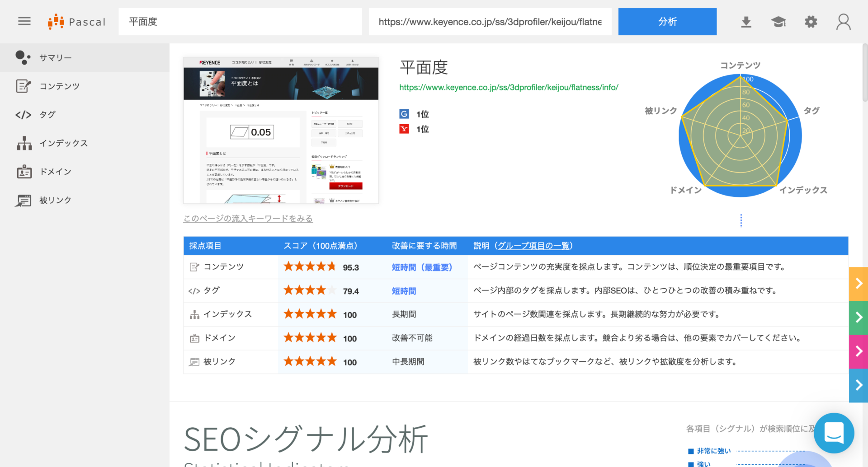Click the Yahoo rank icon

point(404,129)
